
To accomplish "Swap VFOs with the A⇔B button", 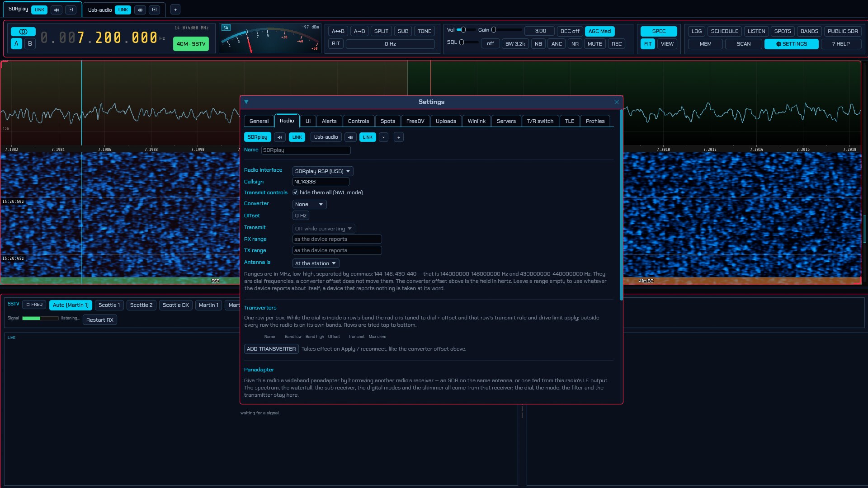I will (338, 31).
